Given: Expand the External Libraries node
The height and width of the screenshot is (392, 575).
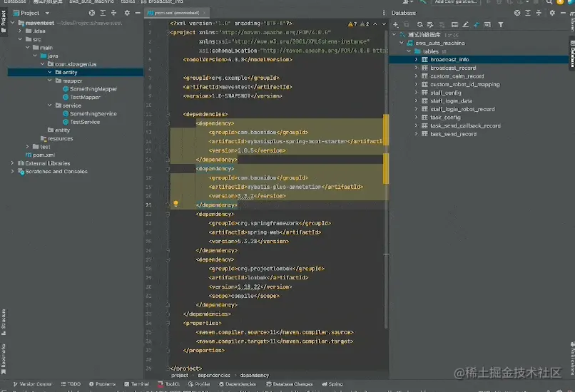Looking at the screenshot, I should pos(12,163).
